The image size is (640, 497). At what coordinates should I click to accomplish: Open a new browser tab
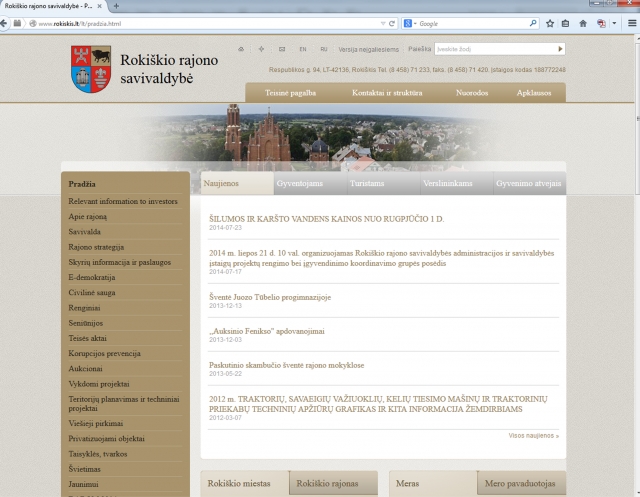[x=116, y=6]
